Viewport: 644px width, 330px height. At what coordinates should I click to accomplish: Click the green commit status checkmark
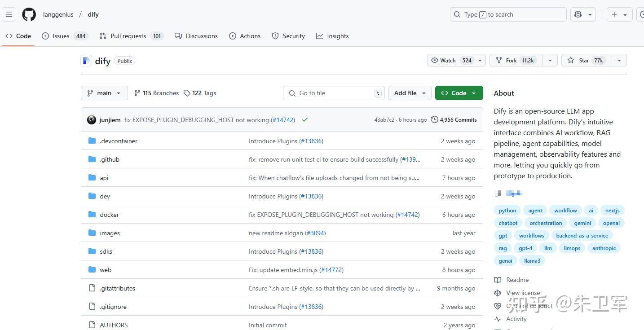coord(305,120)
